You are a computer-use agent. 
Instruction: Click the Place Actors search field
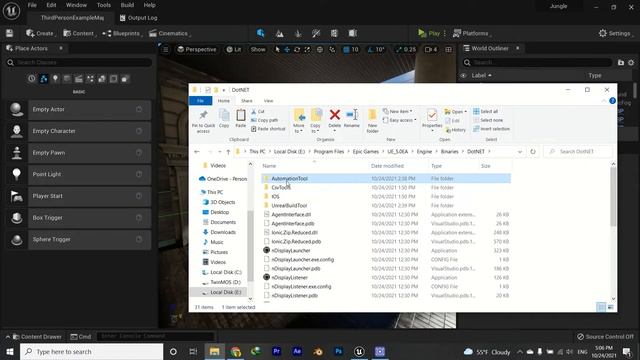(79, 62)
